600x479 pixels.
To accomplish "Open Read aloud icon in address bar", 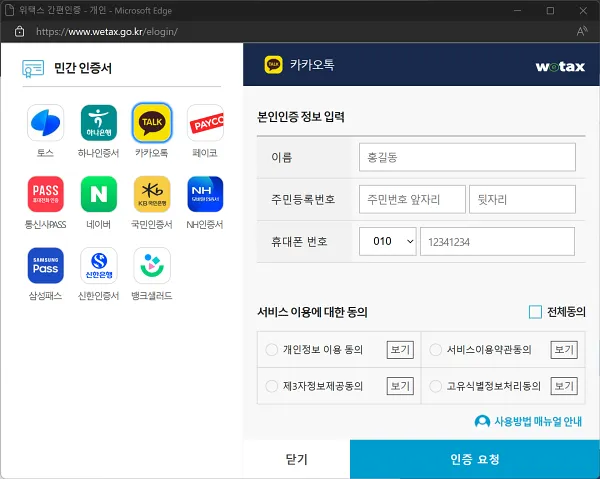I will click(x=582, y=31).
